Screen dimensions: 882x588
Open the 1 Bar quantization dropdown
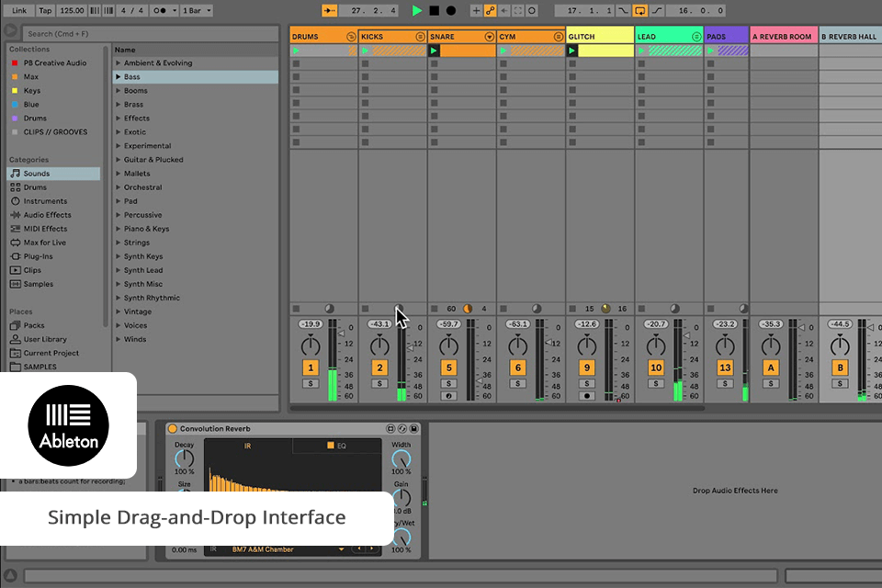tap(197, 11)
